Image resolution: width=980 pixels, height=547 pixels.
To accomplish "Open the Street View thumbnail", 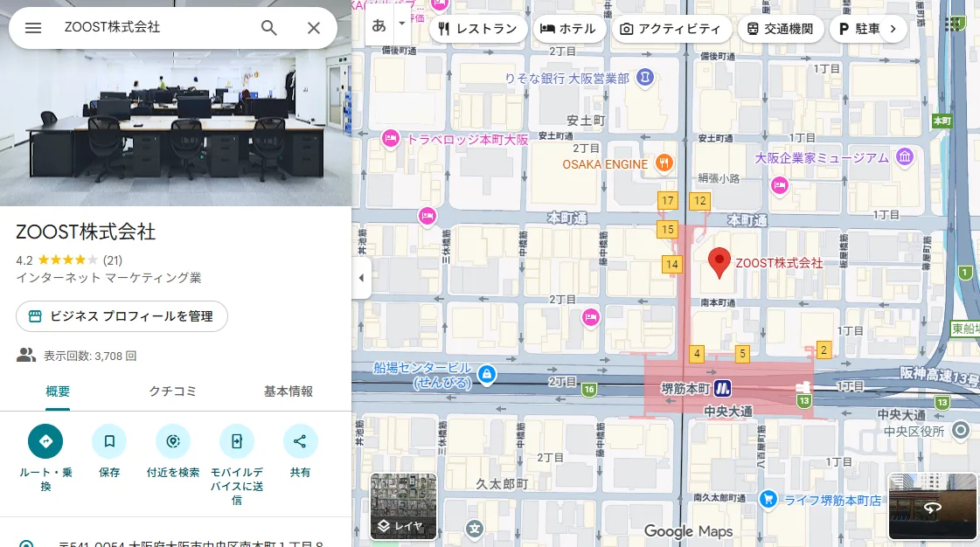I will [x=933, y=507].
